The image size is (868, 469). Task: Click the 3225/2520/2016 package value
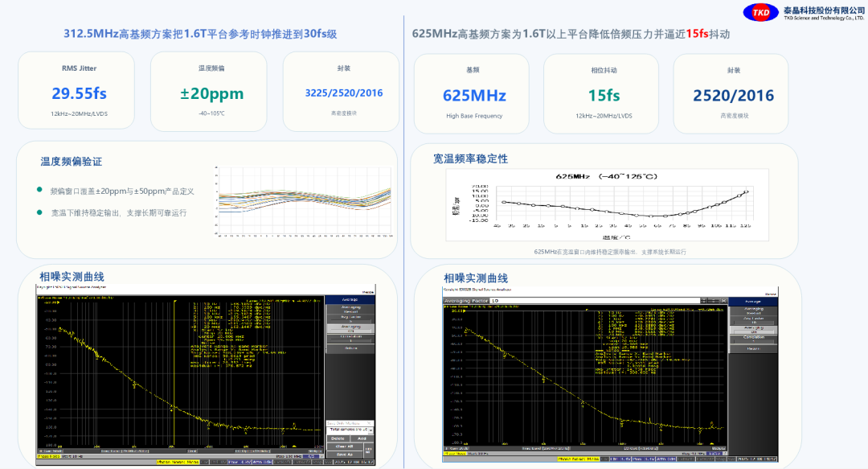344,93
